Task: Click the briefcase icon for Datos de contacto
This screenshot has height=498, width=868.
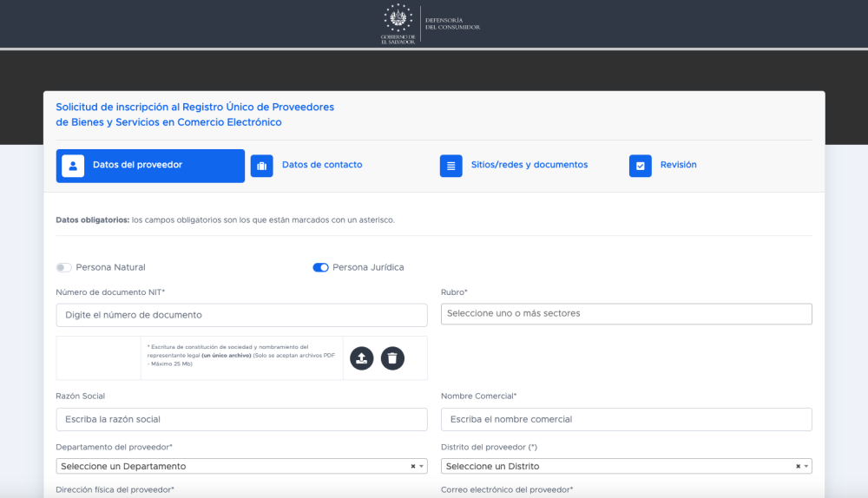Action: (x=262, y=166)
